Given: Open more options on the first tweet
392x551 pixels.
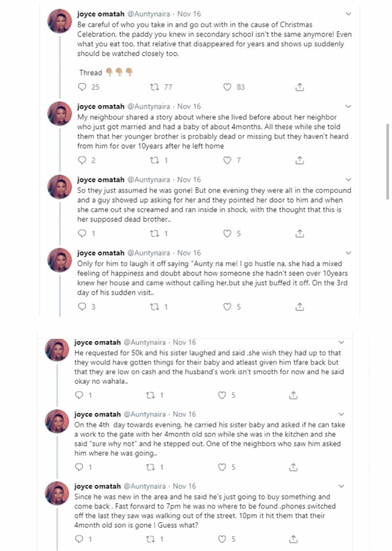Looking at the screenshot, I should pyautogui.click(x=348, y=14).
